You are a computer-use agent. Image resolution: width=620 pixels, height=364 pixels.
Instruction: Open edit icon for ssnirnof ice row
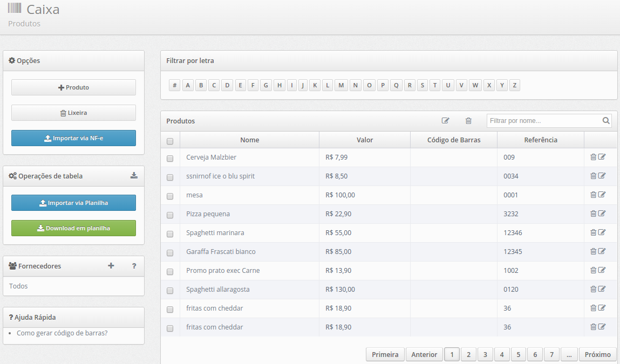[602, 176]
